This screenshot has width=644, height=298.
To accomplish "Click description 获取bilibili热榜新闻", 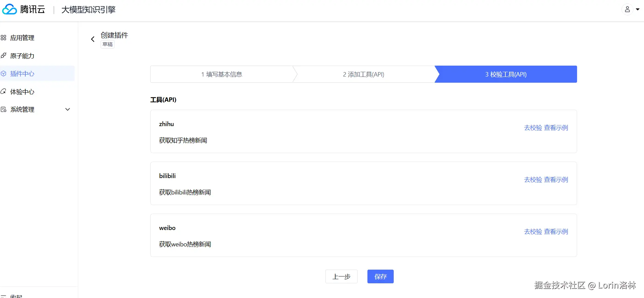I will [185, 192].
